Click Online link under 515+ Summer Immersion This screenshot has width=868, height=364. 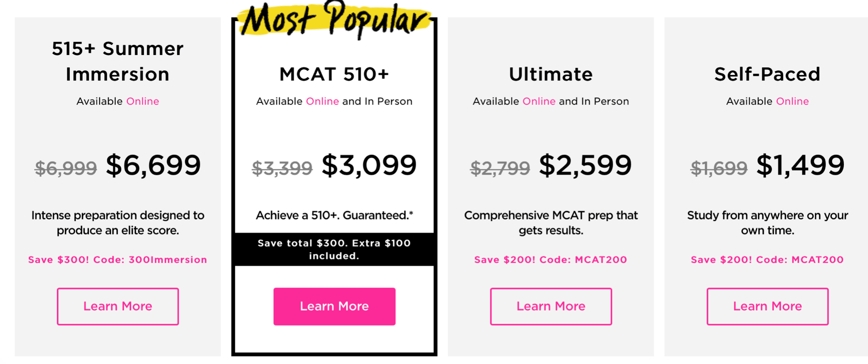tap(143, 101)
